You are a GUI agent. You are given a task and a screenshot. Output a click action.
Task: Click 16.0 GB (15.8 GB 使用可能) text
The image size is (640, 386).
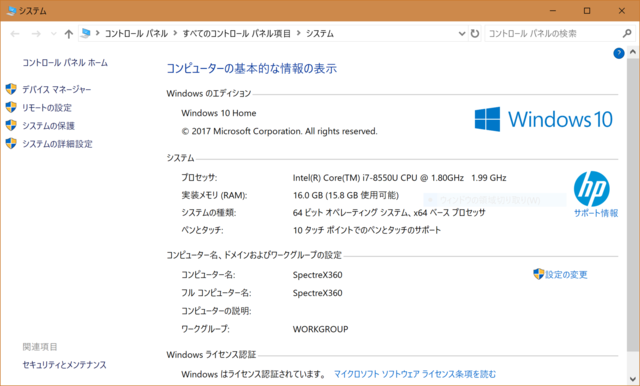pos(346,195)
